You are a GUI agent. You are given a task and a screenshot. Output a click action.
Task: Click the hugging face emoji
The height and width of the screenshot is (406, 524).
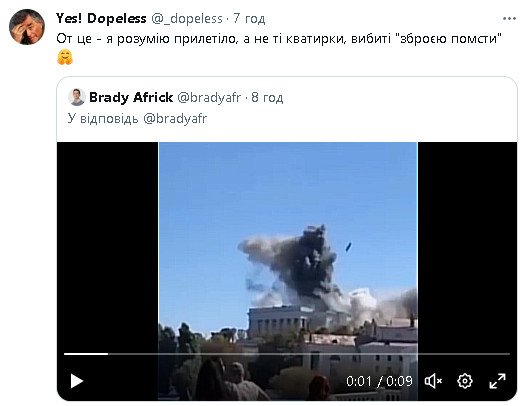pos(65,57)
